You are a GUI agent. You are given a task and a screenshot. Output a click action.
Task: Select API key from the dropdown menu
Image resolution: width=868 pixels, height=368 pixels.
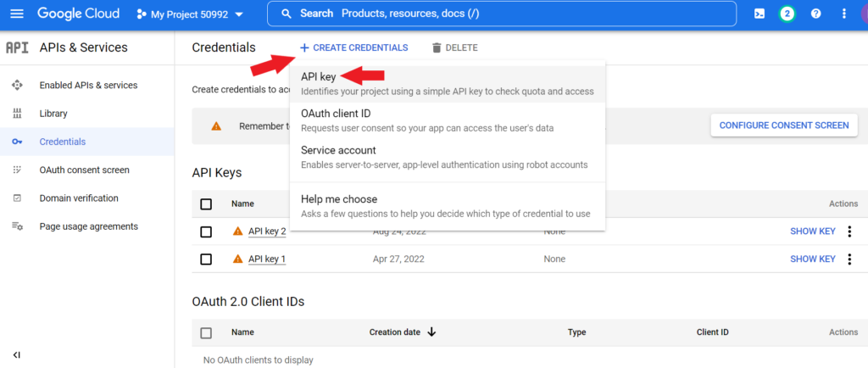(x=319, y=77)
